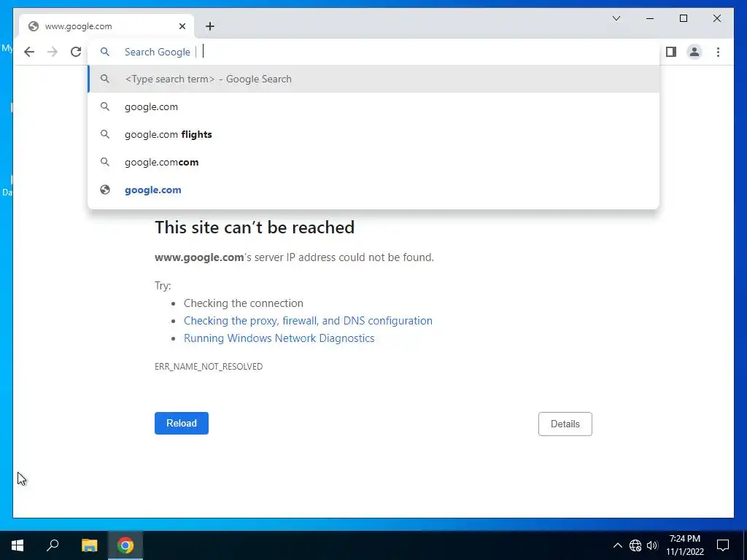747x560 pixels.
Task: Click the magnifier icon in the address bar
Action: coord(105,52)
